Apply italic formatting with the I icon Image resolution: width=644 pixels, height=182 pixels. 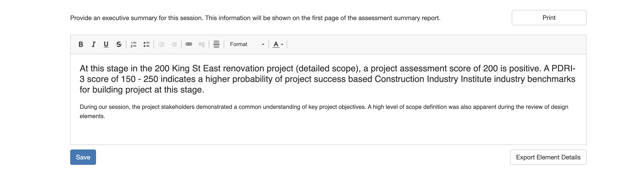click(x=94, y=44)
